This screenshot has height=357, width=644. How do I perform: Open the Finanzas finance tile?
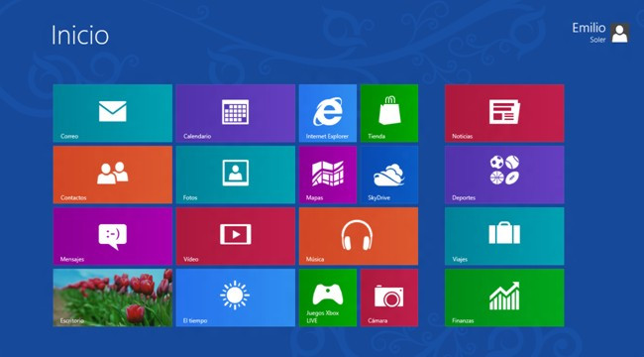(x=504, y=297)
